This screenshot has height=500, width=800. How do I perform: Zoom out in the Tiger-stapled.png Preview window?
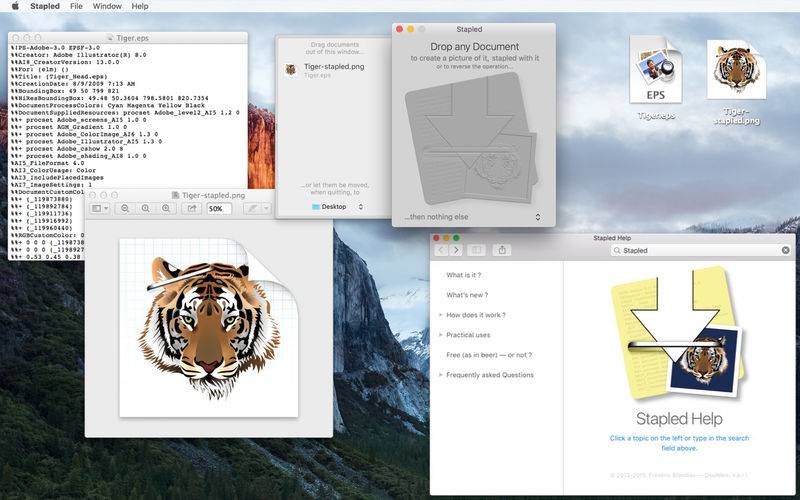coord(125,209)
